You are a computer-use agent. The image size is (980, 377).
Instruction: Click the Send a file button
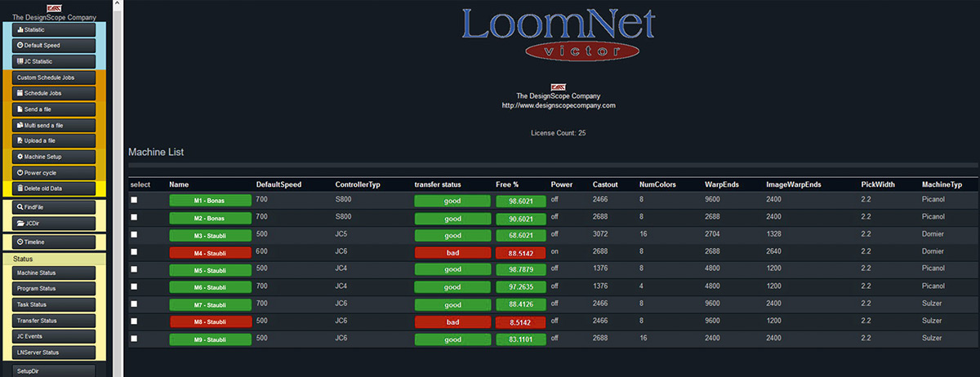click(x=54, y=109)
